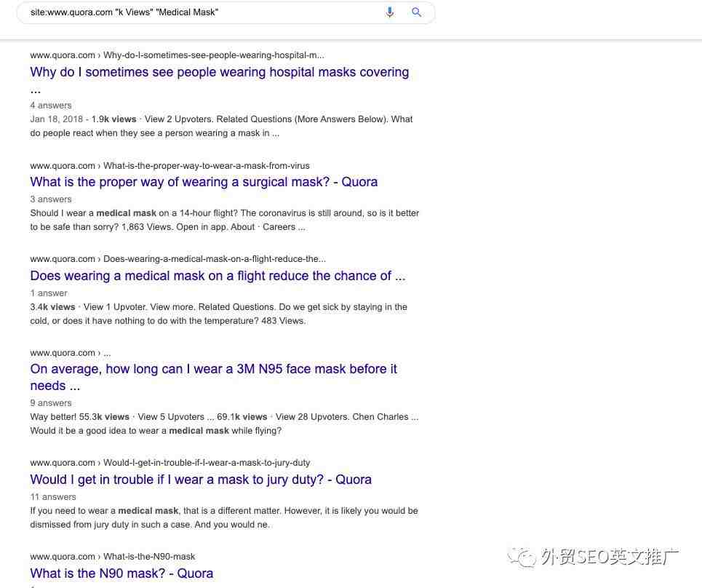Viewport: 702px width, 588px height.
Task: Click the 'Jan 18, 2018' date text
Action: click(57, 119)
